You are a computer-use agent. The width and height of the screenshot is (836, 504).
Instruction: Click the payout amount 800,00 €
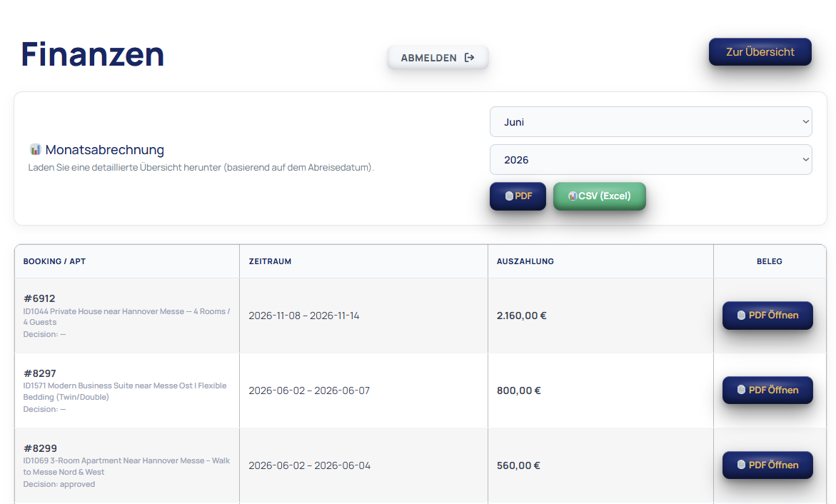pos(519,390)
